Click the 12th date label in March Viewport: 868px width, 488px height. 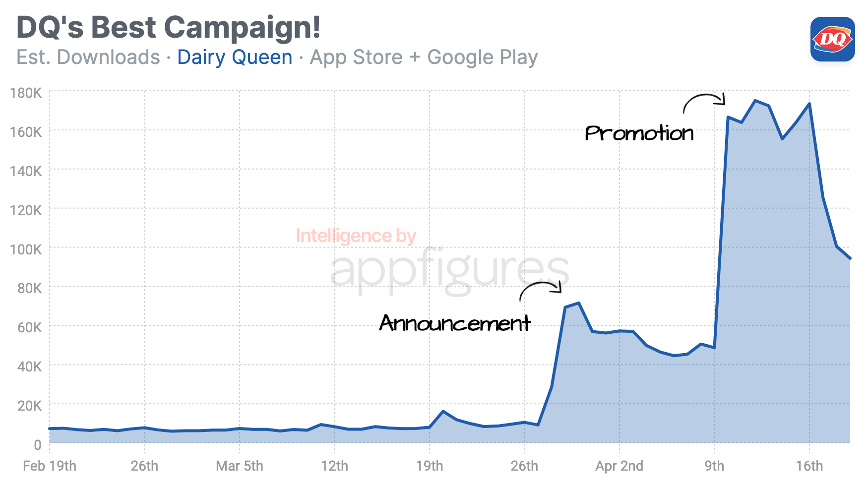click(334, 466)
